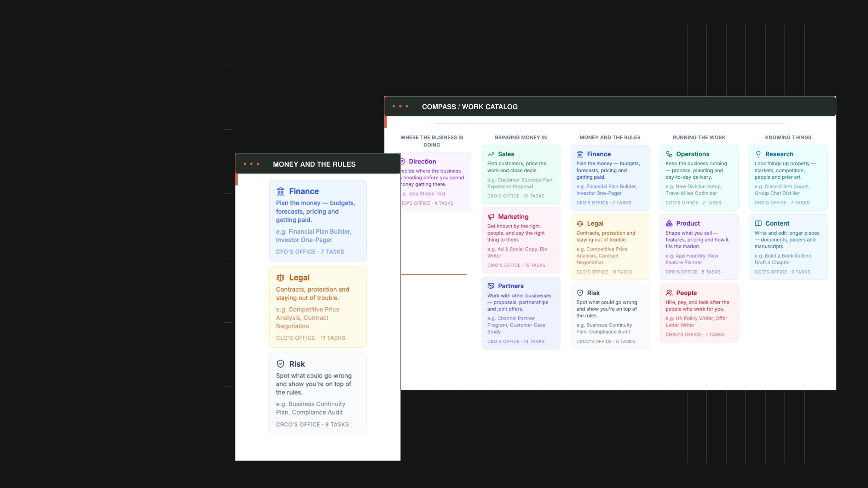Click the Where the Business Is Going heading
The image size is (868, 488).
tap(432, 141)
